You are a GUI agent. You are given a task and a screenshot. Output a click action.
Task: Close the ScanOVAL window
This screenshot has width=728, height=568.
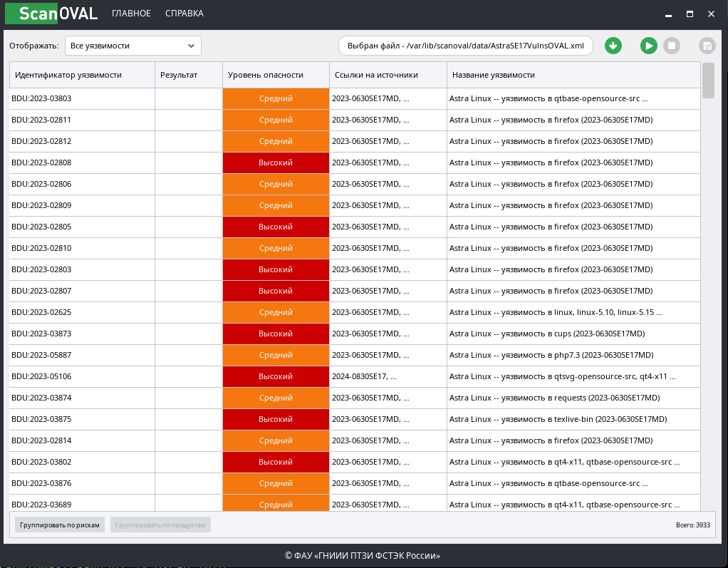[x=712, y=14]
